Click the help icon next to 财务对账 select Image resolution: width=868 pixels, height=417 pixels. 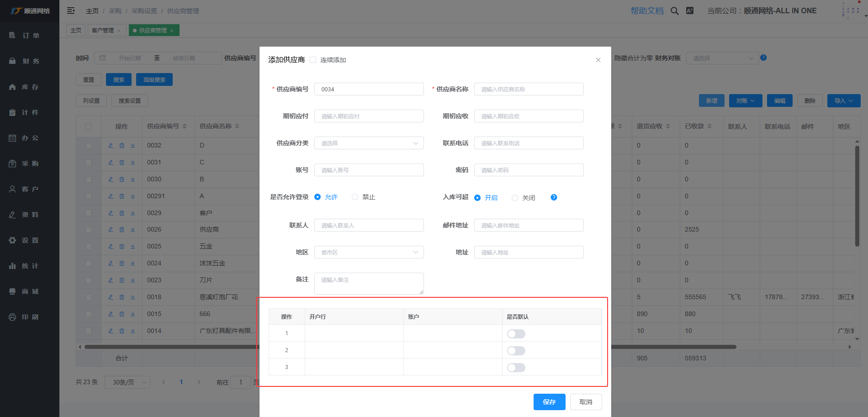[763, 58]
